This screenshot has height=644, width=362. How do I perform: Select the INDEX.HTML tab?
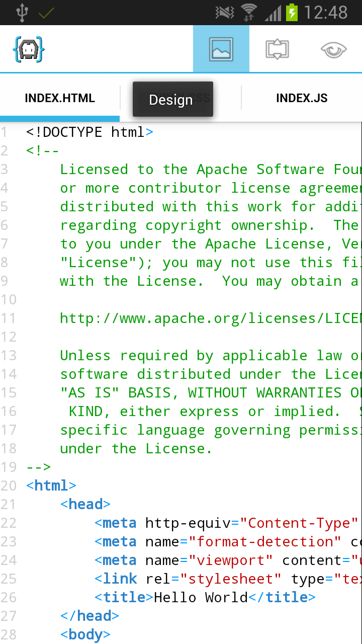tap(60, 98)
